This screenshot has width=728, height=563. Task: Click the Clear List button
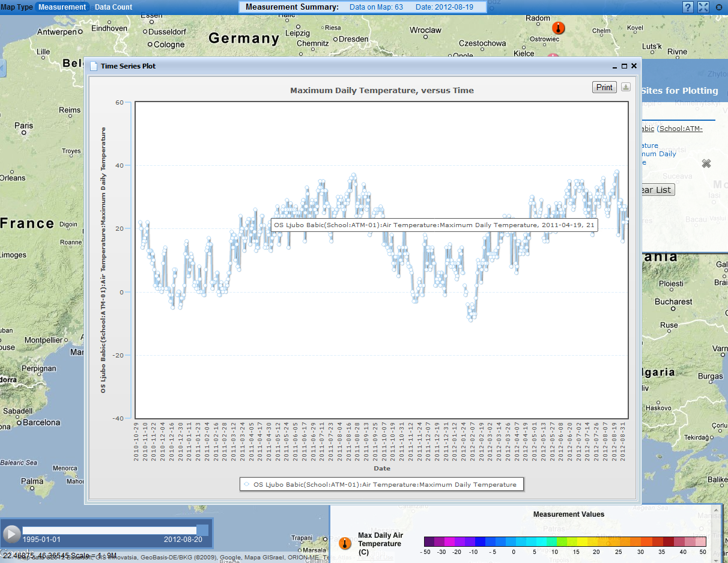[x=657, y=190]
